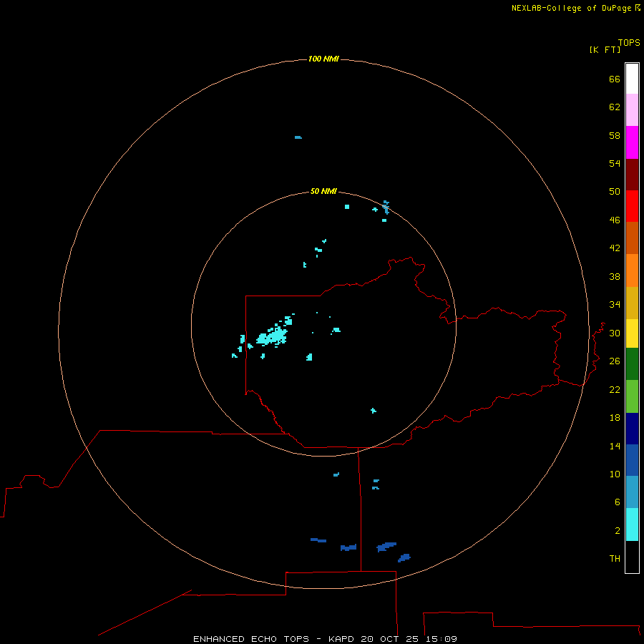Click the light pink 62 kft legend swatch
The image size is (644, 644).
(x=632, y=110)
